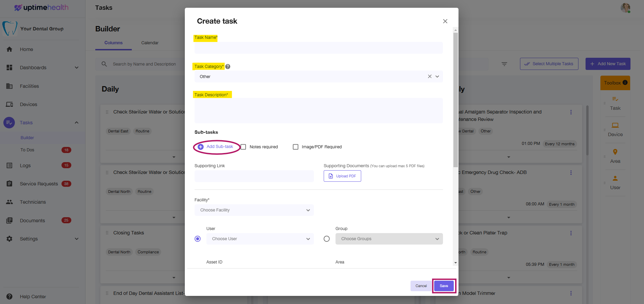
Task: Click into the Task Name field
Action: (319, 48)
